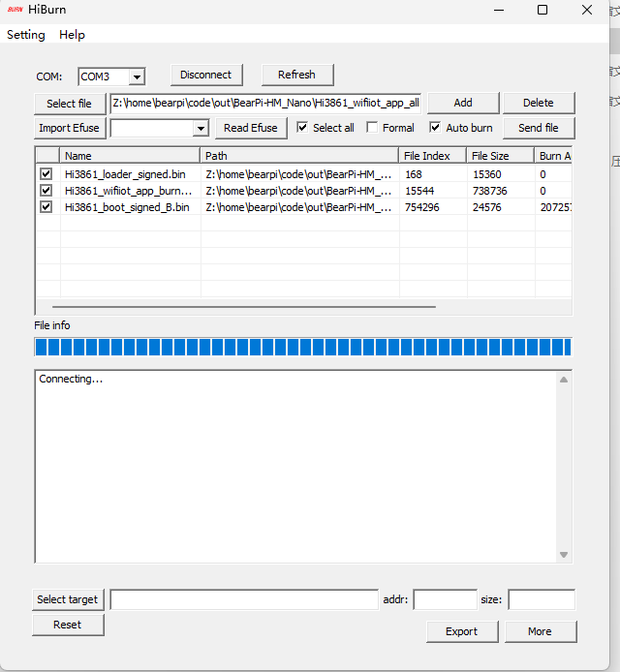Click file index value 754296

click(422, 207)
